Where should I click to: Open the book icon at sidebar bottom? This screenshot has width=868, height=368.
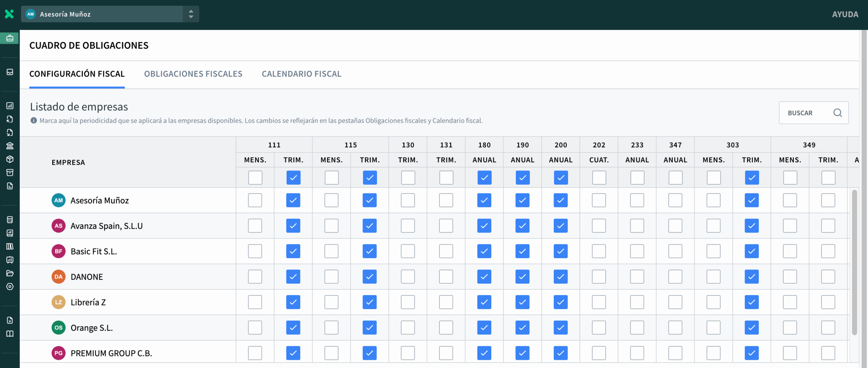point(9,334)
